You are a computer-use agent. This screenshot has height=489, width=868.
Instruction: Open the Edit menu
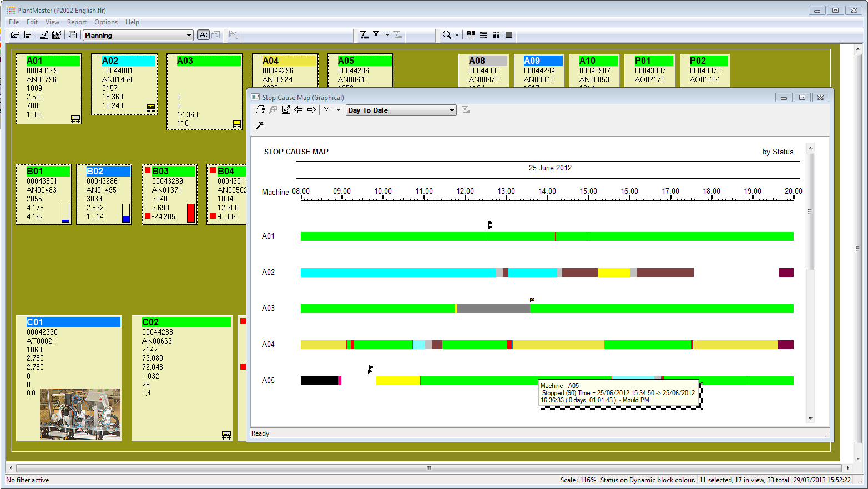click(32, 22)
